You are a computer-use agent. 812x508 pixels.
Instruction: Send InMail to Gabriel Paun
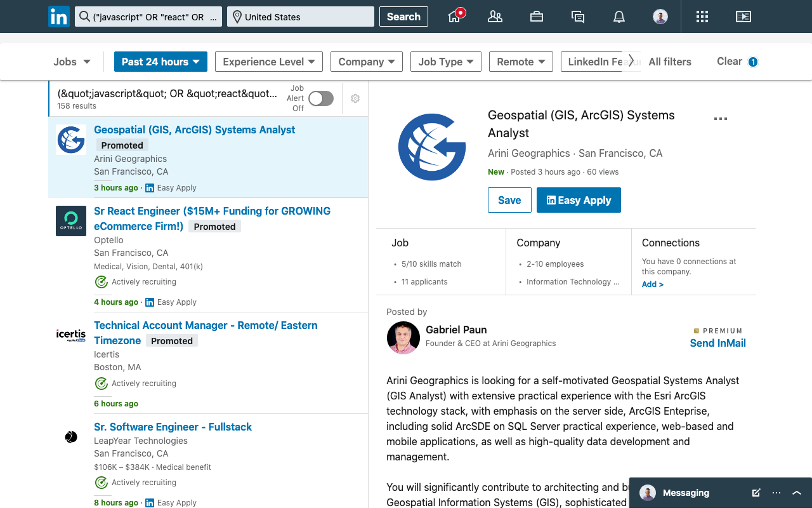717,343
